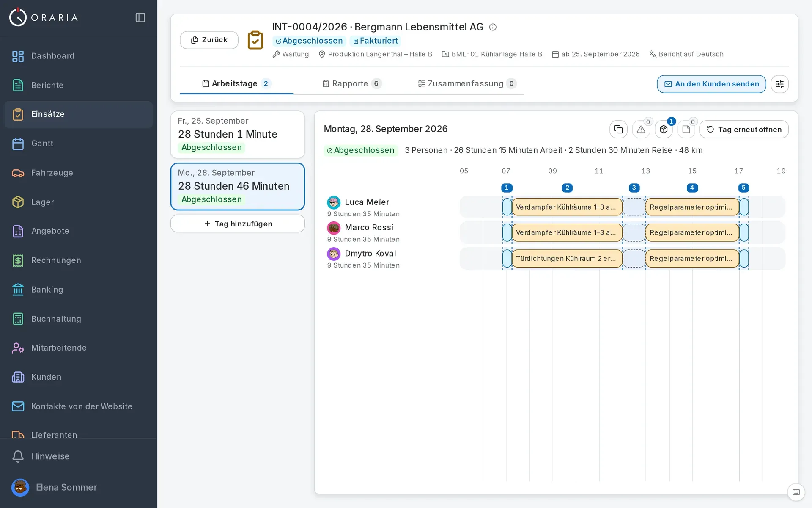
Task: Open Elena Sommer user profile
Action: (79, 487)
